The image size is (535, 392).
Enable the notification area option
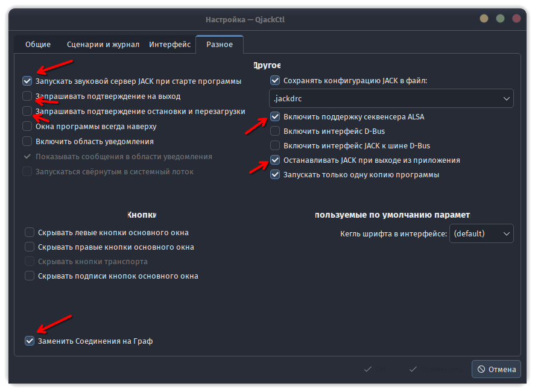(x=27, y=141)
